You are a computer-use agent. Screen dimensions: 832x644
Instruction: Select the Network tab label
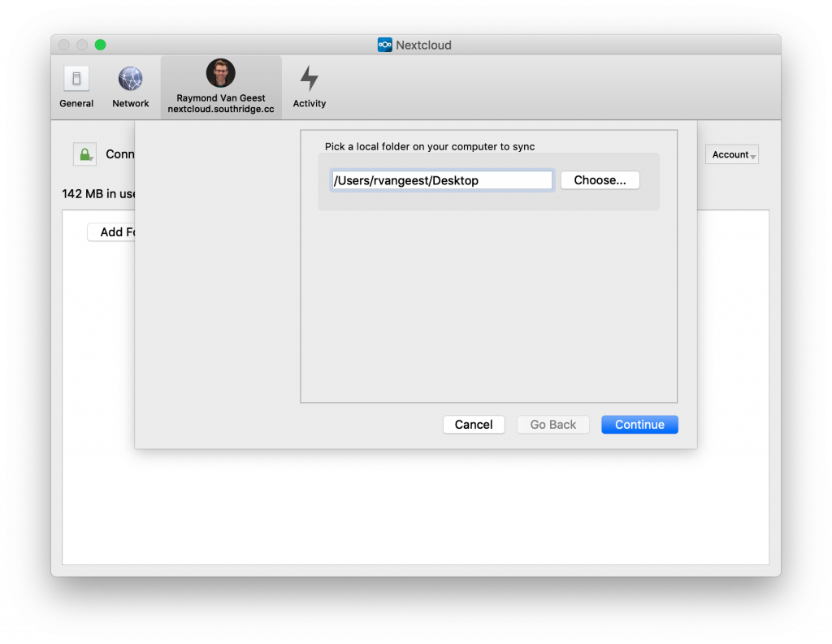point(130,104)
